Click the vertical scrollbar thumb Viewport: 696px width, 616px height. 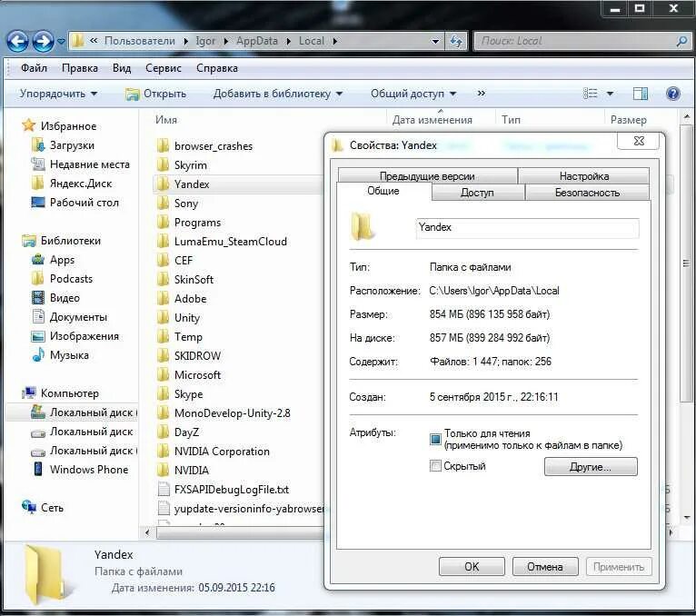(x=686, y=263)
